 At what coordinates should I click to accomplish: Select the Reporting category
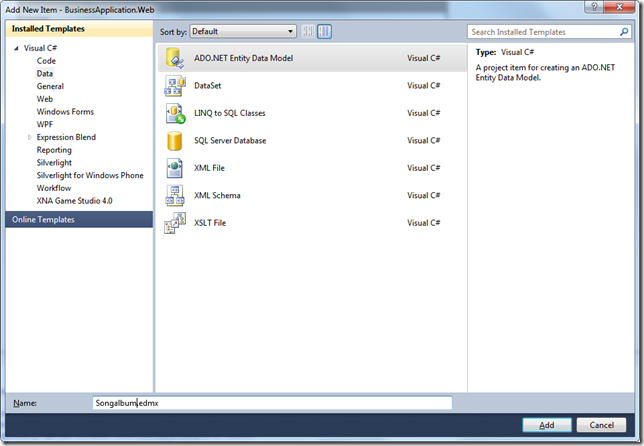[54, 150]
